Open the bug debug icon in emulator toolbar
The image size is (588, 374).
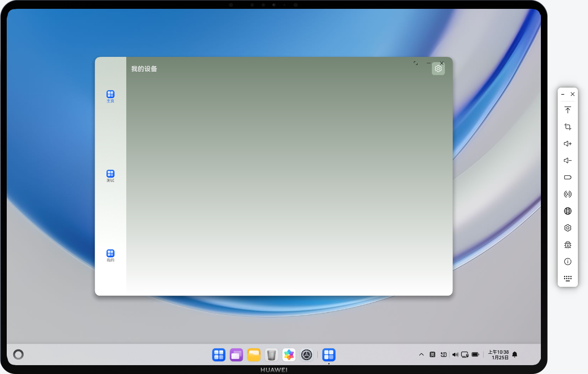click(567, 245)
